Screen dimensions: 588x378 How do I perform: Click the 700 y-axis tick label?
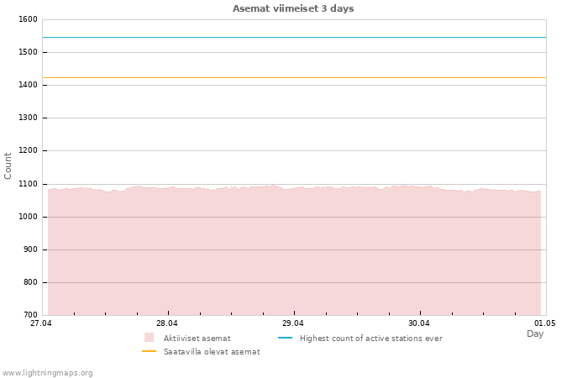pos(30,315)
